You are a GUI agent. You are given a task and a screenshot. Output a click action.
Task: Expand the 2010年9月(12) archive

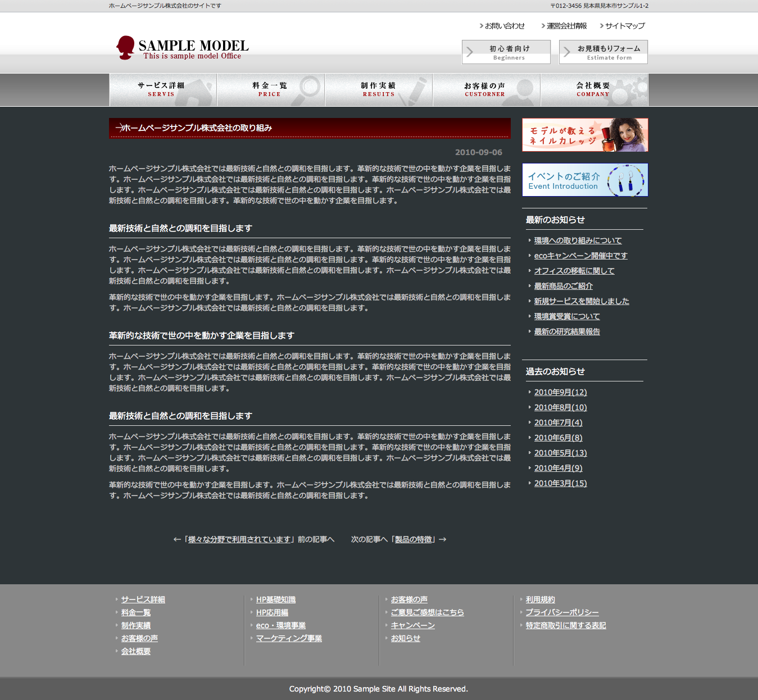560,392
